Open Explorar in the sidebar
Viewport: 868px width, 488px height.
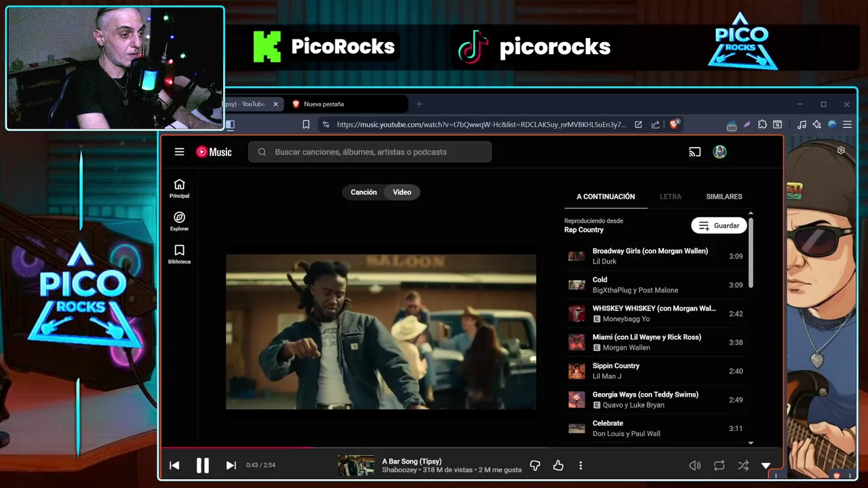pos(179,222)
